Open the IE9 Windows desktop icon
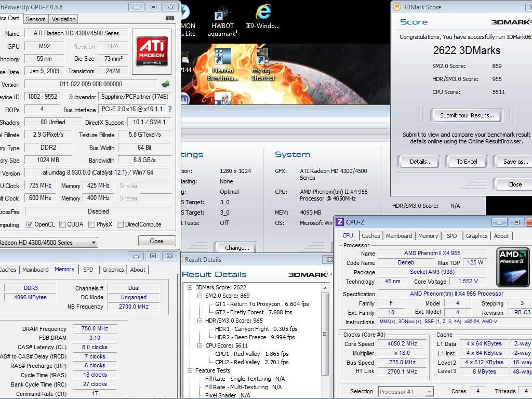 point(262,17)
